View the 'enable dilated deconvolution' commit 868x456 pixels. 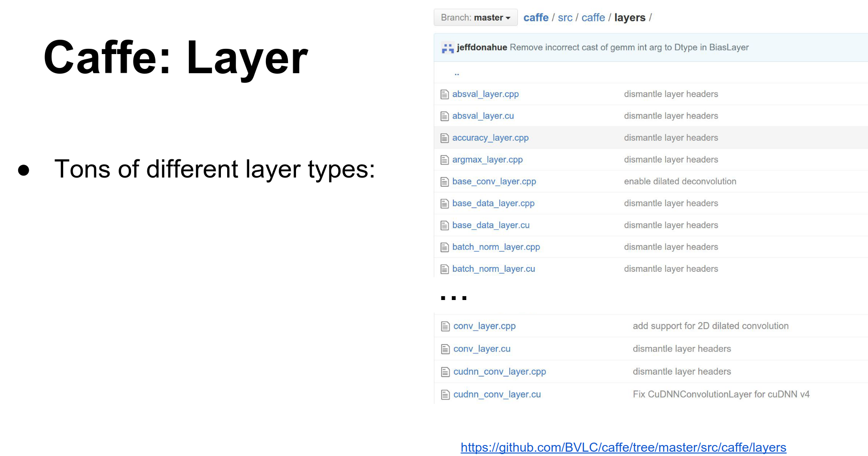[x=680, y=181]
